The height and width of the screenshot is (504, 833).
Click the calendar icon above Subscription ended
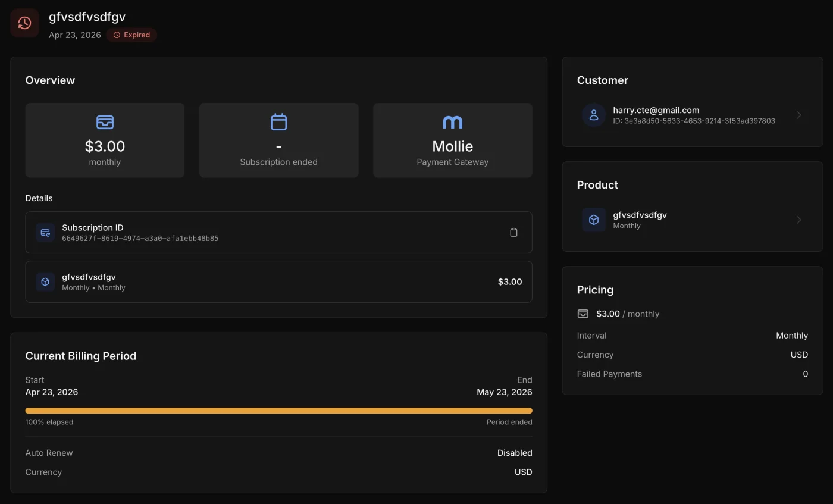point(278,122)
